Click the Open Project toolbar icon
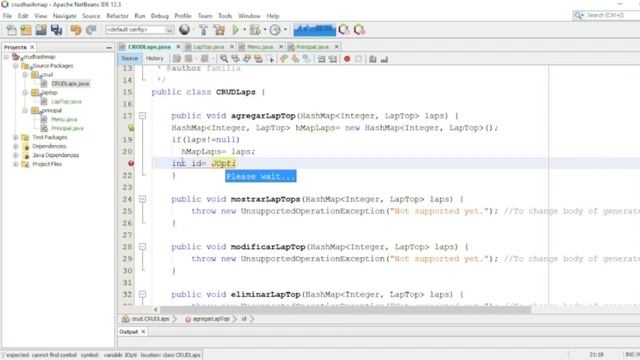 point(41,30)
